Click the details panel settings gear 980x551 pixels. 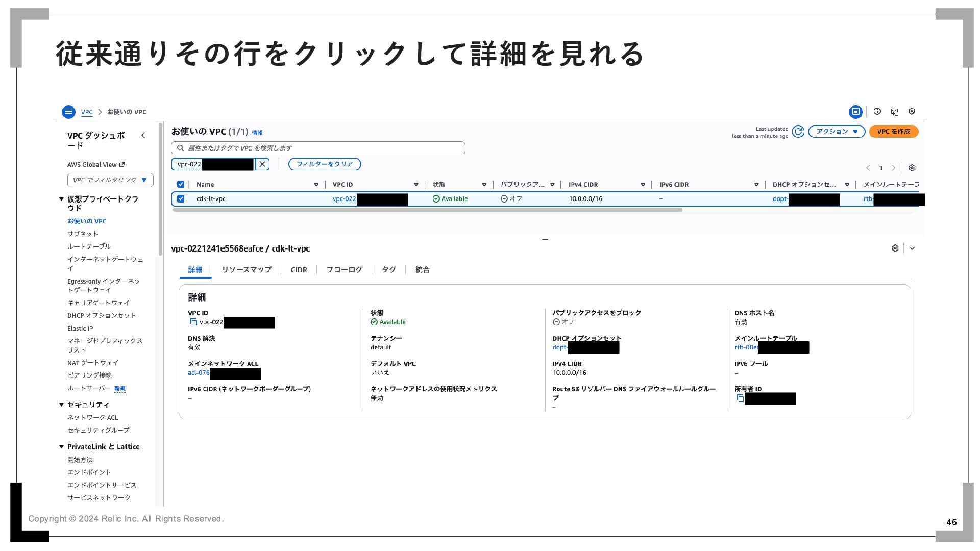coord(895,248)
